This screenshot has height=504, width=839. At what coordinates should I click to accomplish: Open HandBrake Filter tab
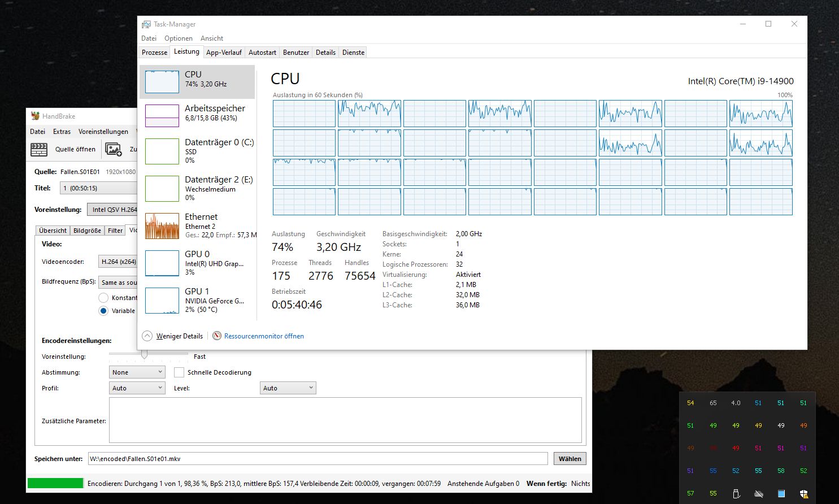[115, 231]
